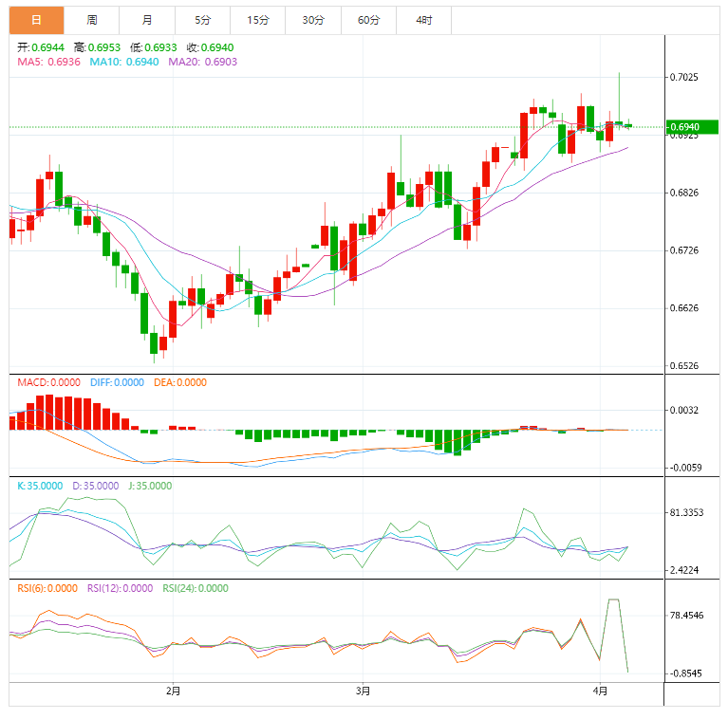Click the 0.6726 price axis label
The width and height of the screenshot is (728, 719).
(x=684, y=250)
